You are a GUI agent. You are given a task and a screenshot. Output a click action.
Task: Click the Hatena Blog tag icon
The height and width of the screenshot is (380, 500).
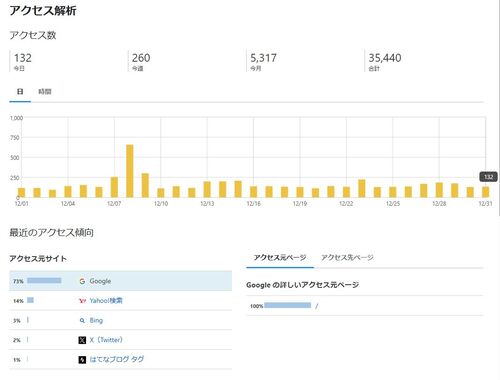[82, 360]
